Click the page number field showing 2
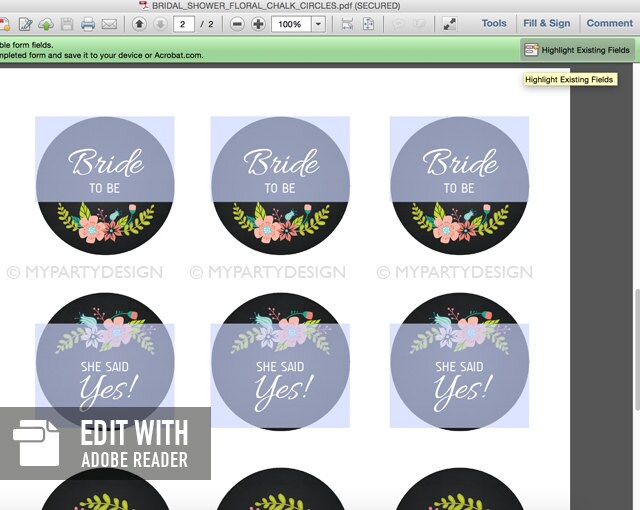 (184, 24)
